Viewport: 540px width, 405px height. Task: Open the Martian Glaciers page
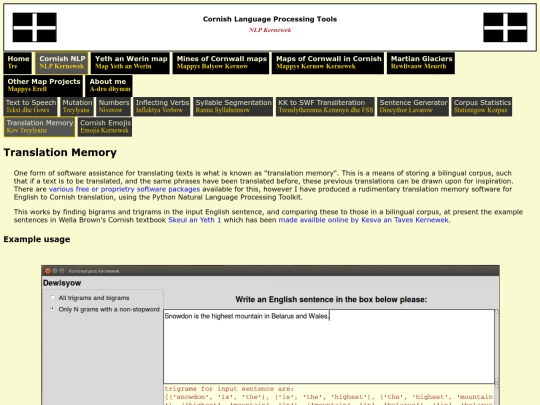(421, 63)
